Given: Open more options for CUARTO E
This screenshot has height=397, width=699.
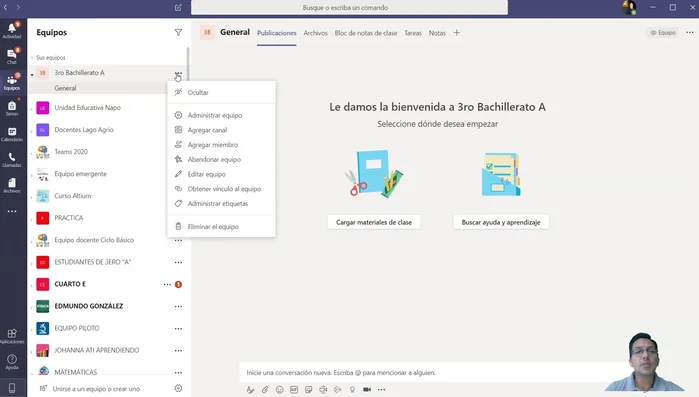Looking at the screenshot, I should tap(167, 284).
